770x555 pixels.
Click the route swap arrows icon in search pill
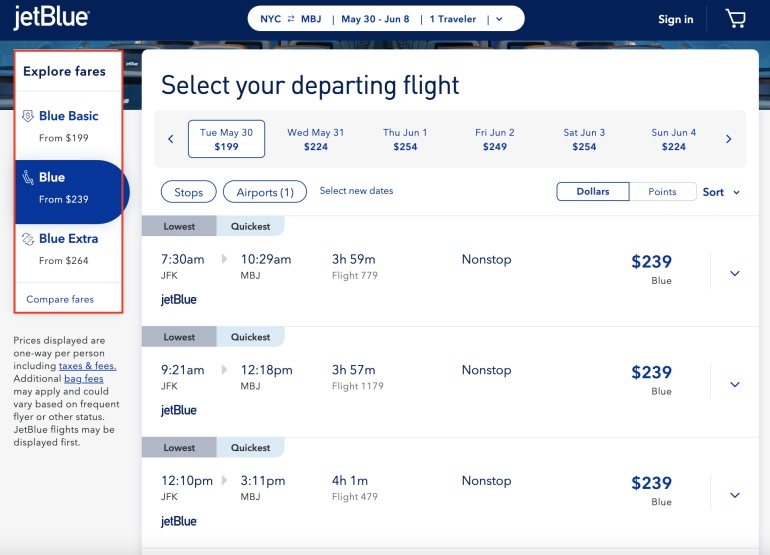pos(290,19)
